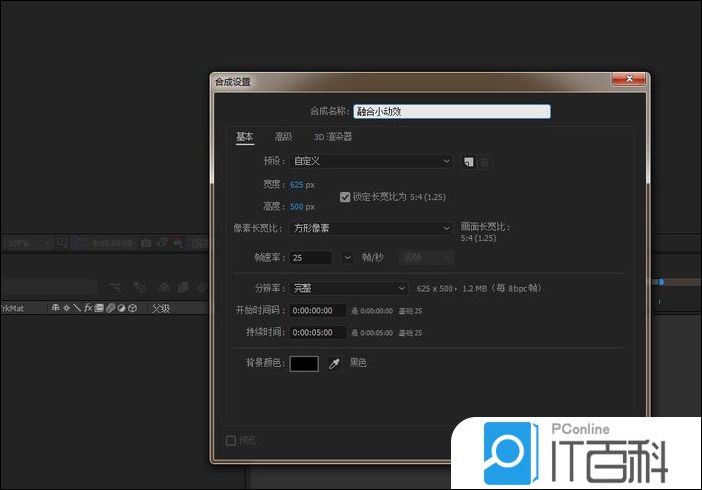Click the shy layer switch column icon
702x490 pixels.
pyautogui.click(x=56, y=308)
